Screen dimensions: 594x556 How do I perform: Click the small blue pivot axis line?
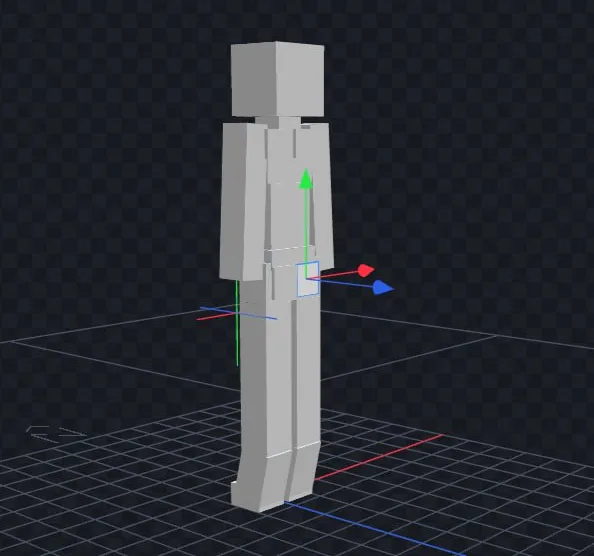coord(239,313)
